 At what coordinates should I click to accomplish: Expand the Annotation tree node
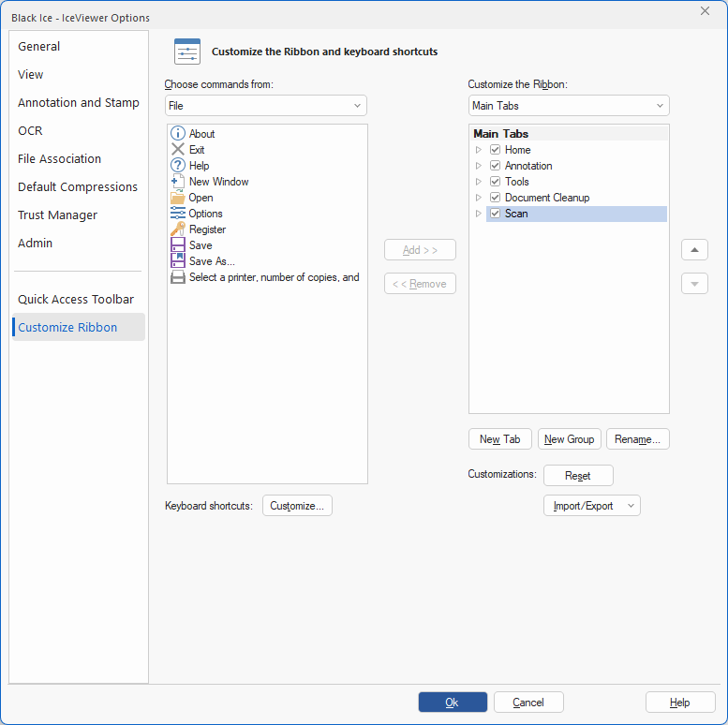(x=478, y=165)
